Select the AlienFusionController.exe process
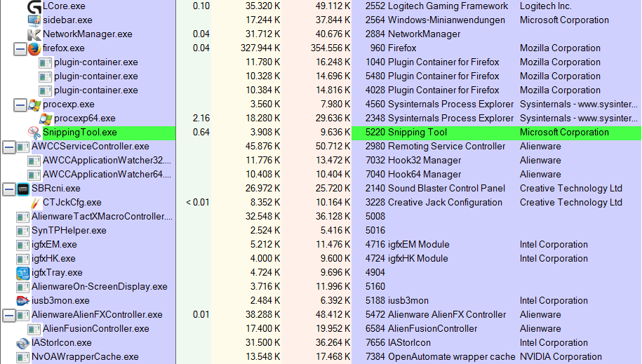The height and width of the screenshot is (364, 642). coord(95,329)
